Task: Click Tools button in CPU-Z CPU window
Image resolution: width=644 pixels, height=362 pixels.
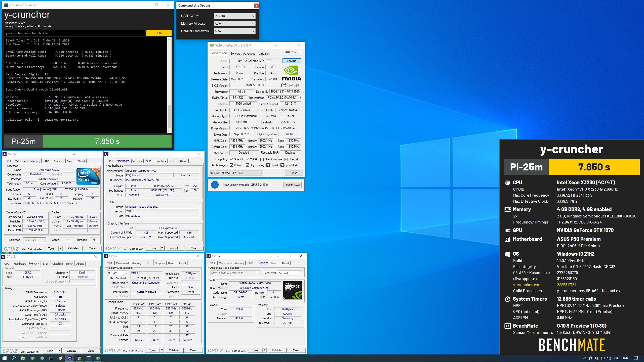Action: [51, 248]
